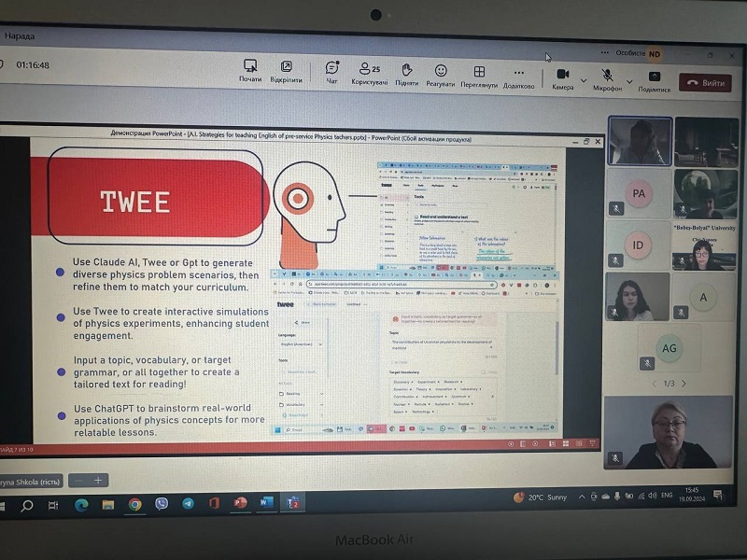Select the AG participant tile
The image size is (747, 560).
(x=669, y=348)
